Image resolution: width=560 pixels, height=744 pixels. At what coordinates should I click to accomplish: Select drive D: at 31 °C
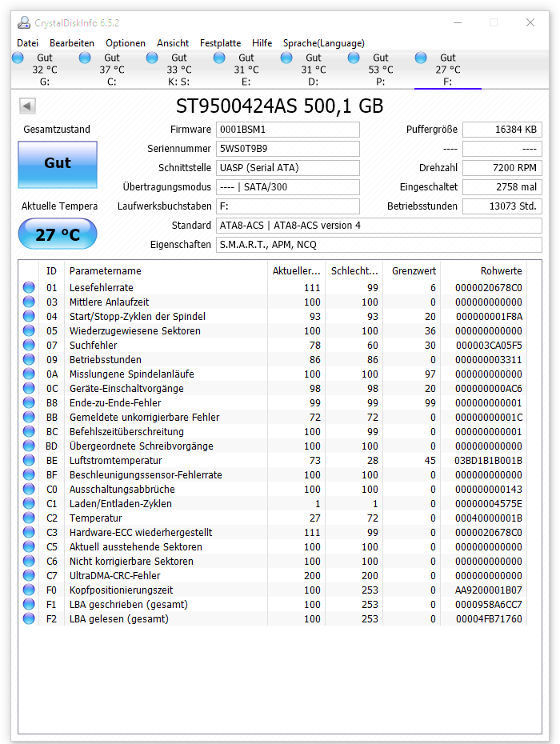pos(314,70)
